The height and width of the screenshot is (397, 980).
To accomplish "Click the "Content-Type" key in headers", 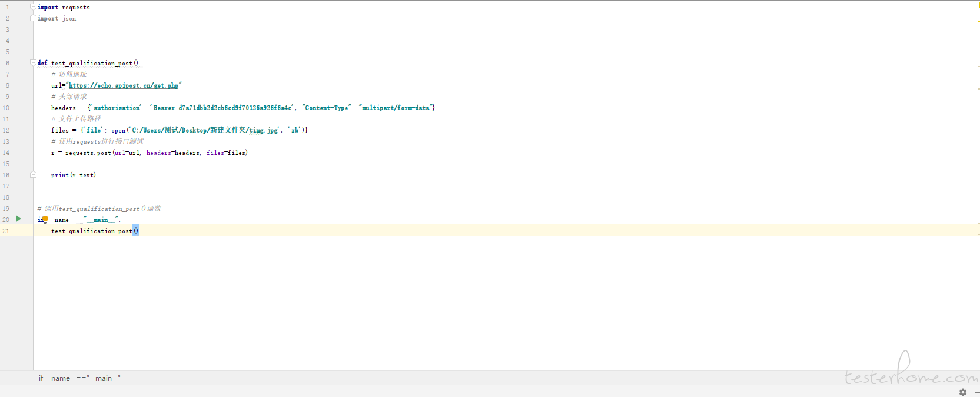I will pyautogui.click(x=327, y=108).
